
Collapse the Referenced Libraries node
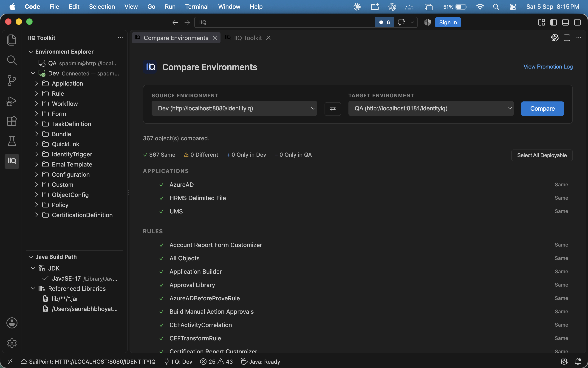pyautogui.click(x=33, y=288)
